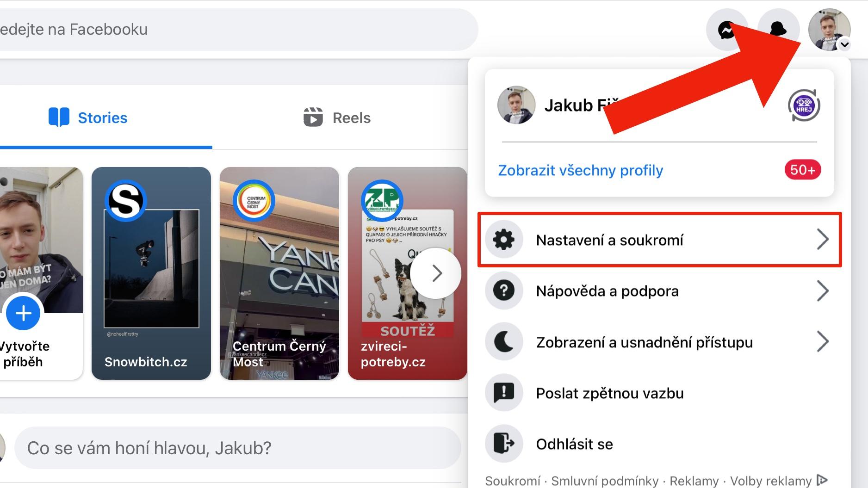Switch to the Stories tab
This screenshot has height=488, width=868.
pos(88,118)
